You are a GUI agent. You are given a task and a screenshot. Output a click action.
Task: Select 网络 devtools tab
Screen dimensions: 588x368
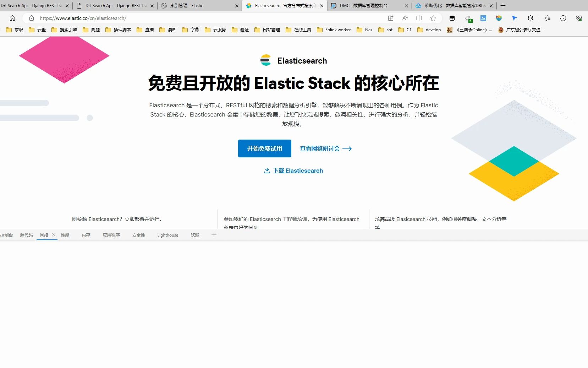click(44, 235)
